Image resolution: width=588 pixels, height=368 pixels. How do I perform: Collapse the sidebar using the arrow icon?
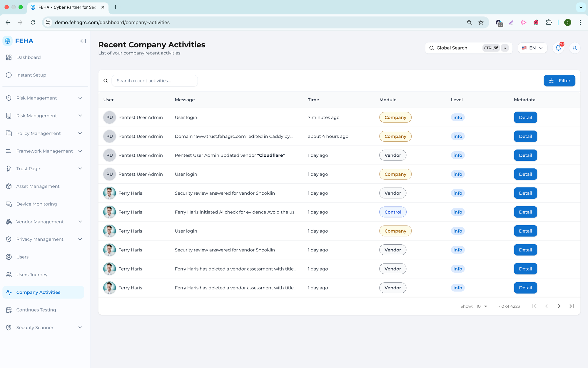click(83, 41)
